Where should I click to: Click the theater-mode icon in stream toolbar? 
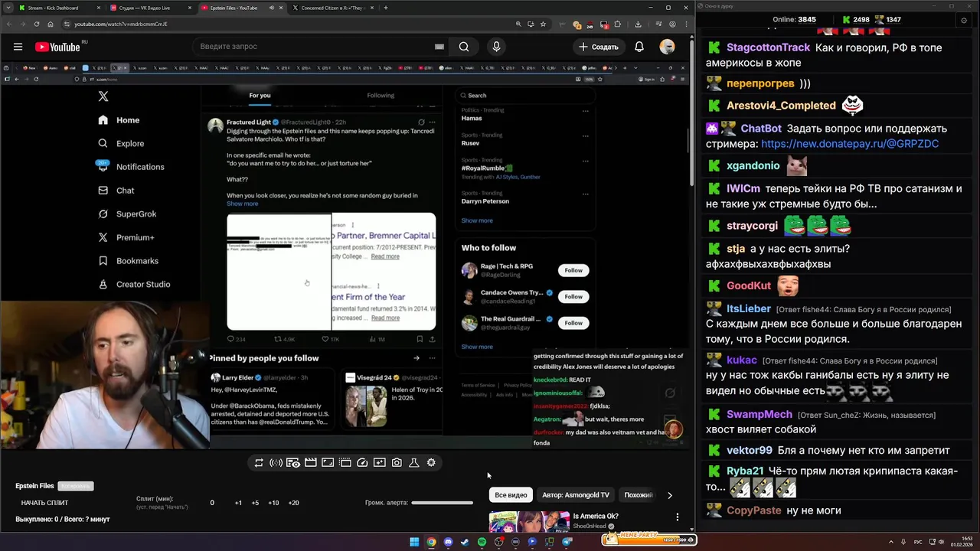(x=345, y=463)
